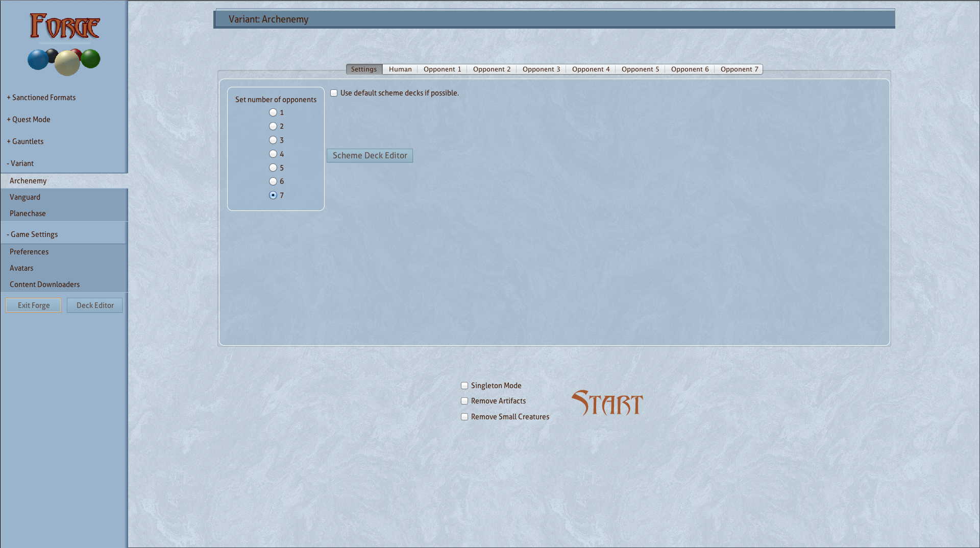Screen dimensions: 980x548
Task: Open the Deck Editor from the sidebar
Action: pos(95,305)
